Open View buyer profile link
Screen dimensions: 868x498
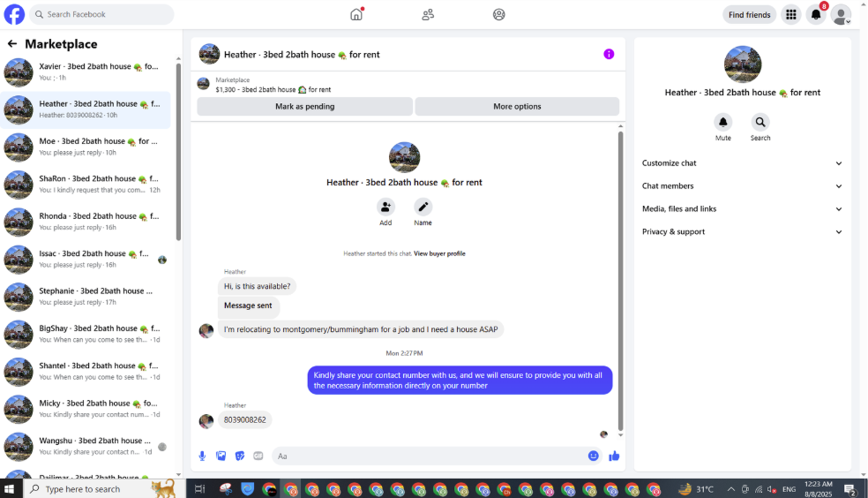439,253
